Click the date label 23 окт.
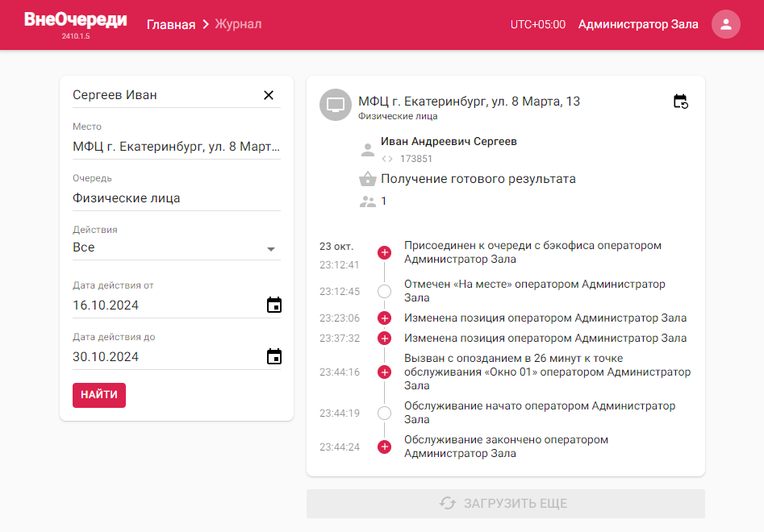Viewport: 764px width, 532px height. pyautogui.click(x=336, y=247)
